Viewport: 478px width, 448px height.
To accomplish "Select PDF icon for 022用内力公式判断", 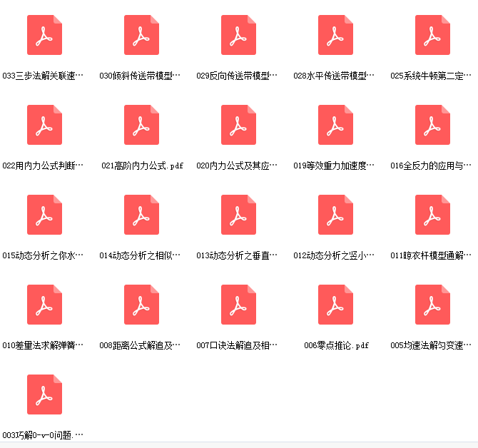I will click(x=44, y=125).
